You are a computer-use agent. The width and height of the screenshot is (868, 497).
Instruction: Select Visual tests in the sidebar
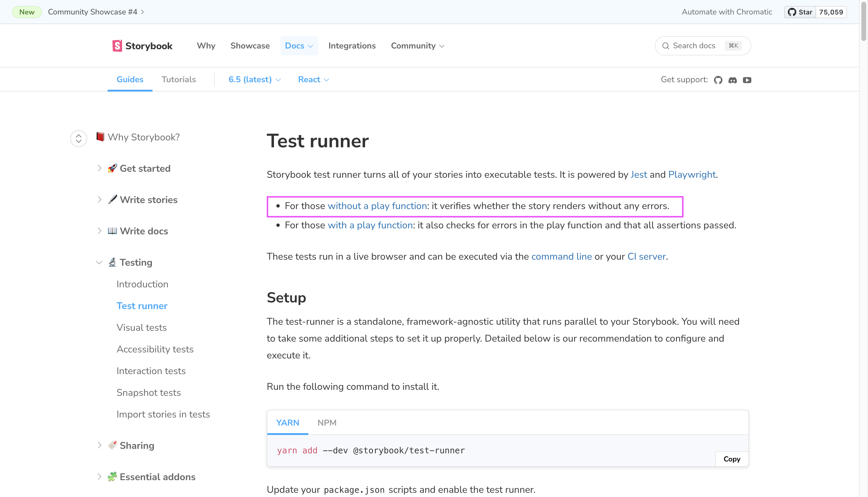[142, 327]
